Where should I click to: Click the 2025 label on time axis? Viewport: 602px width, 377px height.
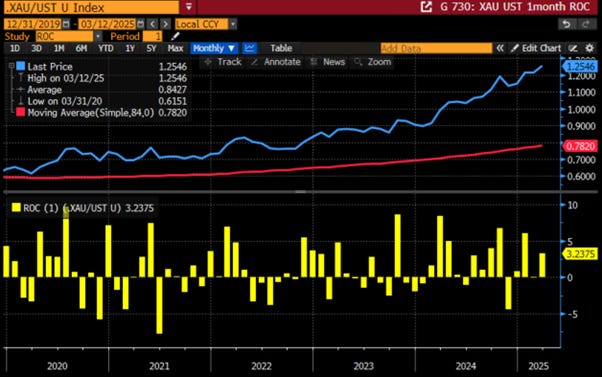click(539, 366)
